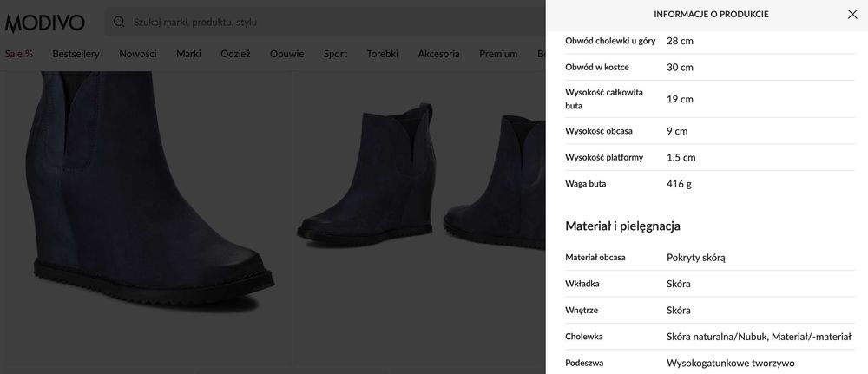The height and width of the screenshot is (374, 868).
Task: Select the 'Wysokość platformy' label
Action: pyautogui.click(x=604, y=157)
